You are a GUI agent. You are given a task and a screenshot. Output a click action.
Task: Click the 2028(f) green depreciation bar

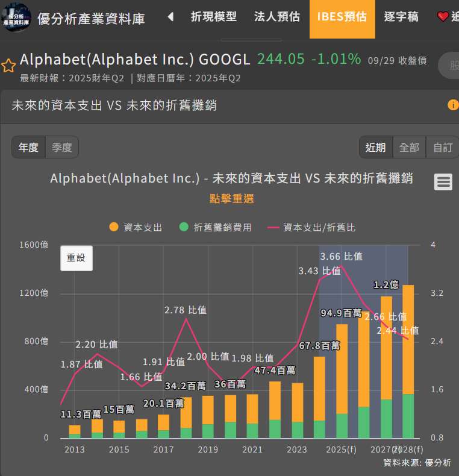click(408, 416)
